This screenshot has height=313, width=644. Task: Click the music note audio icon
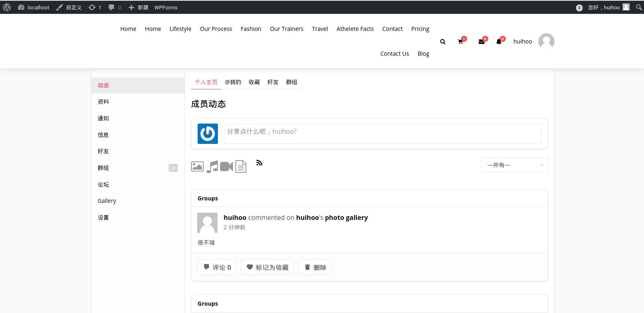(212, 166)
